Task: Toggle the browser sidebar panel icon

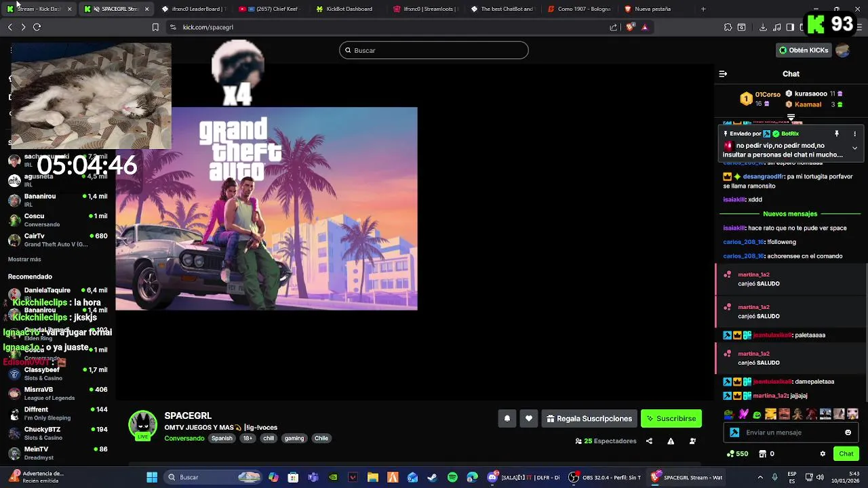Action: pos(790,27)
